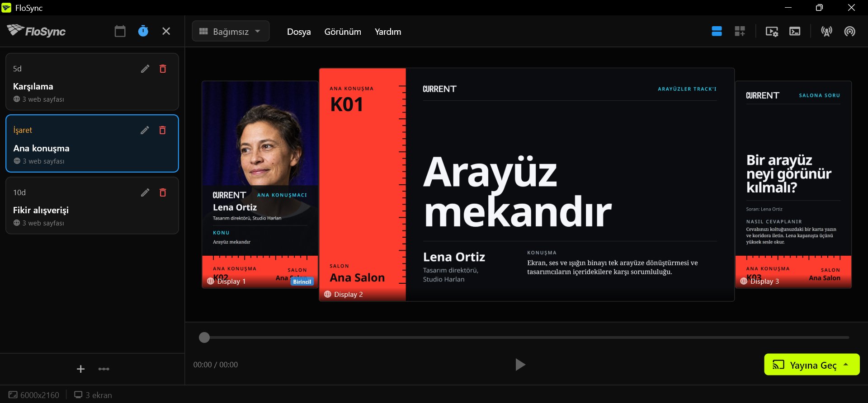The height and width of the screenshot is (403, 868).
Task: Open the console terminal icon
Action: (x=795, y=31)
